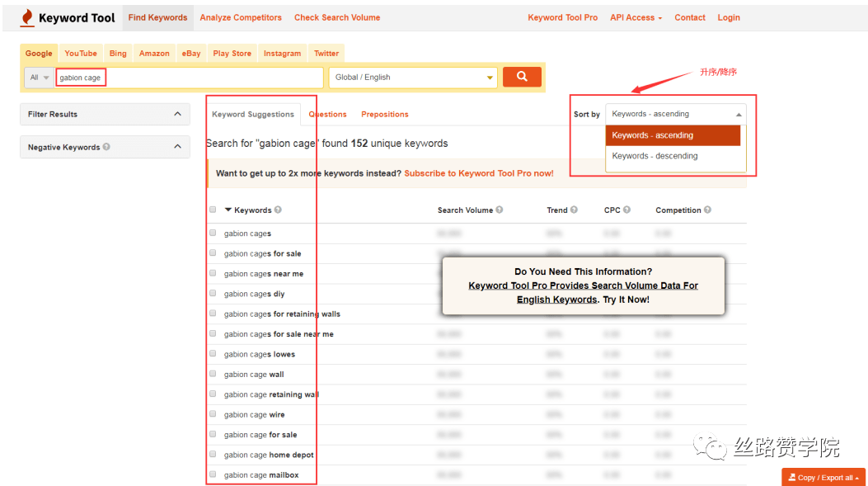Switch to the Amazon tab
Image resolution: width=868 pixels, height=486 pixels.
pos(154,53)
